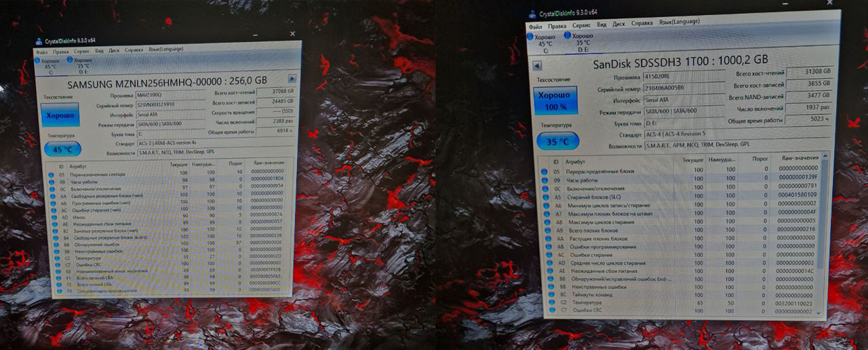Viewport: 868px width, 350px height.
Task: Select 35 °C disk D: E: tab in Samsung window
Action: tap(81, 64)
